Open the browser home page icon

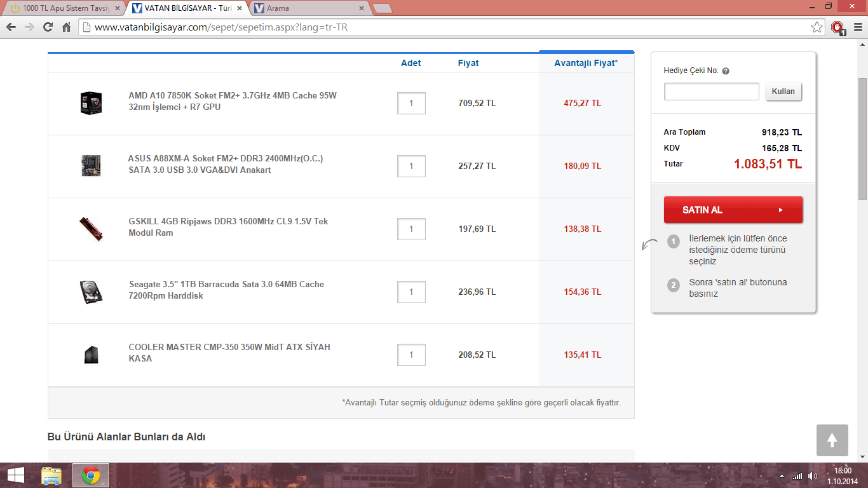coord(66,27)
